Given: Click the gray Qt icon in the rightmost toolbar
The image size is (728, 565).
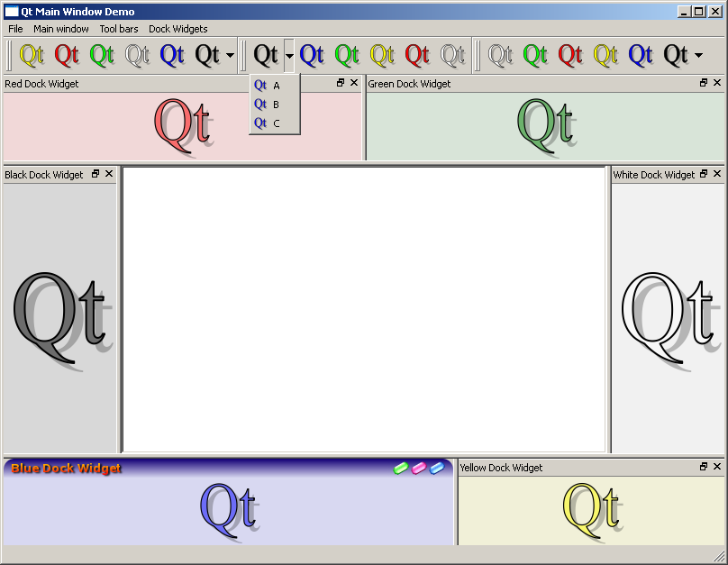Looking at the screenshot, I should pos(500,55).
